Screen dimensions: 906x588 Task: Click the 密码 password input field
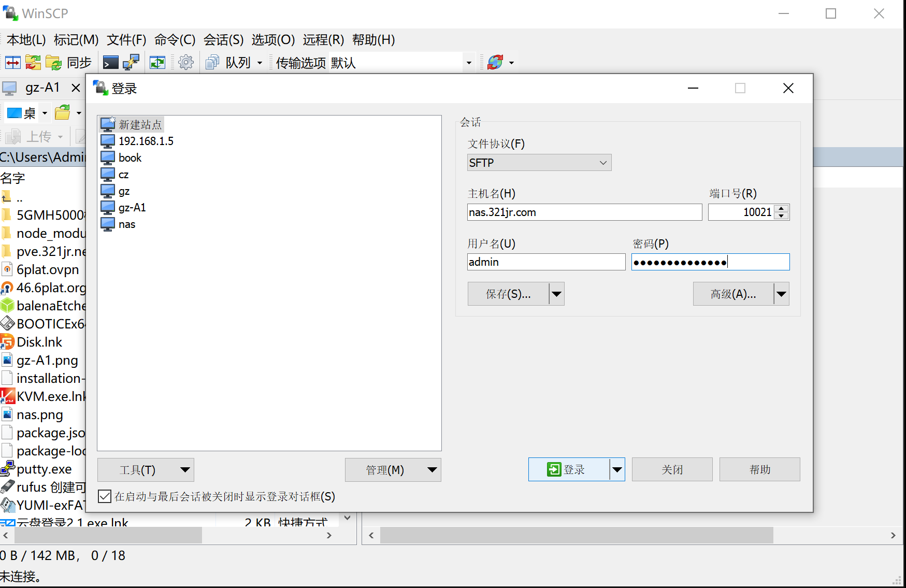pyautogui.click(x=710, y=262)
